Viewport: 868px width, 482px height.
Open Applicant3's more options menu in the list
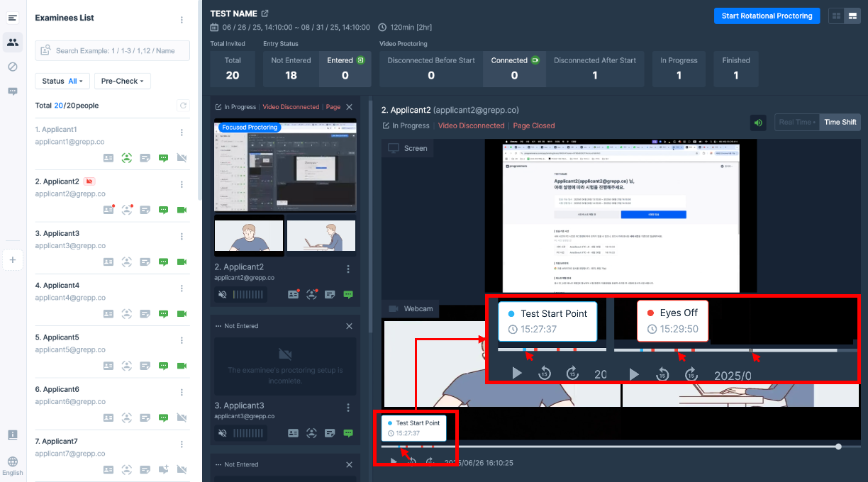(182, 236)
